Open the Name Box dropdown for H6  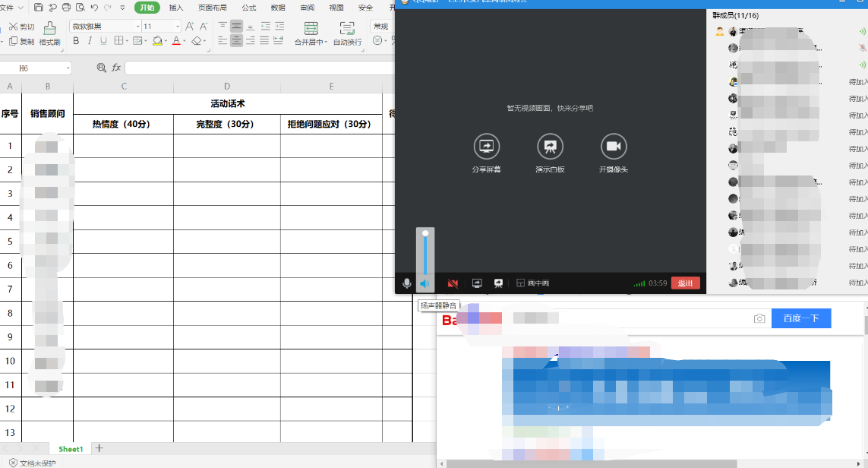tap(68, 68)
